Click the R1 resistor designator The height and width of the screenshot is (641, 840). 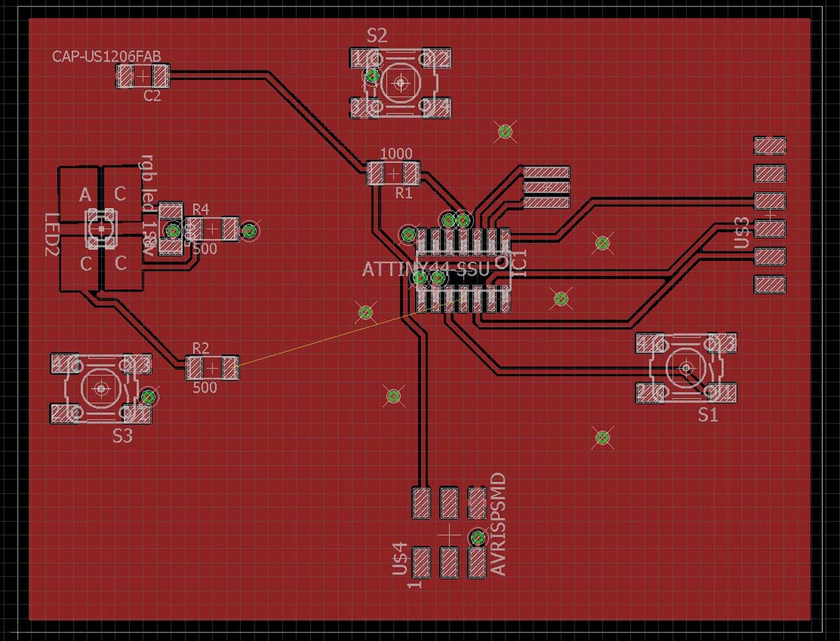[x=404, y=194]
